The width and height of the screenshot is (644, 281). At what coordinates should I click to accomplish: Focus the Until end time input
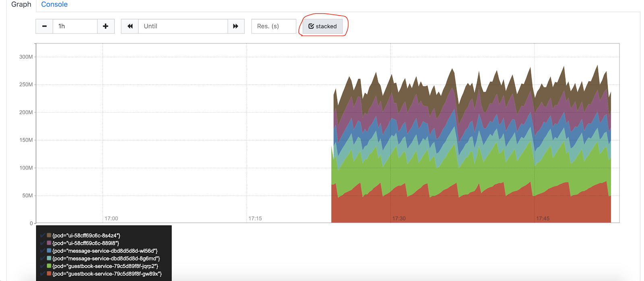click(x=183, y=26)
